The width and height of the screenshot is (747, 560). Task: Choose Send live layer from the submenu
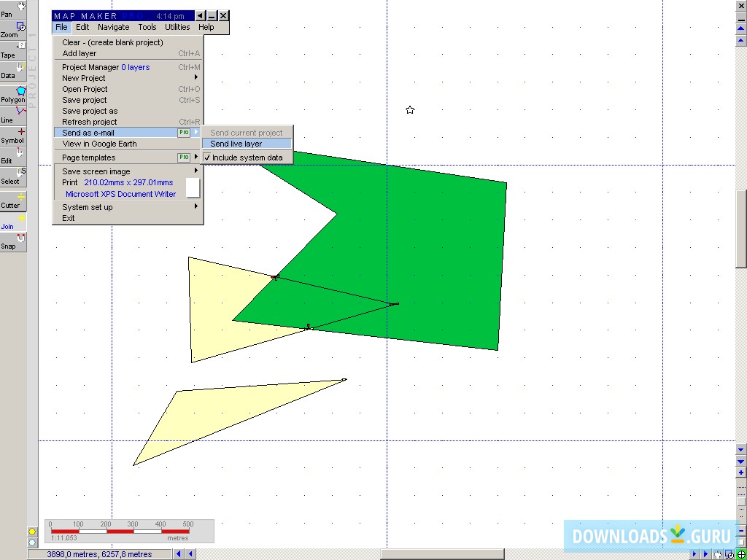[x=236, y=144]
